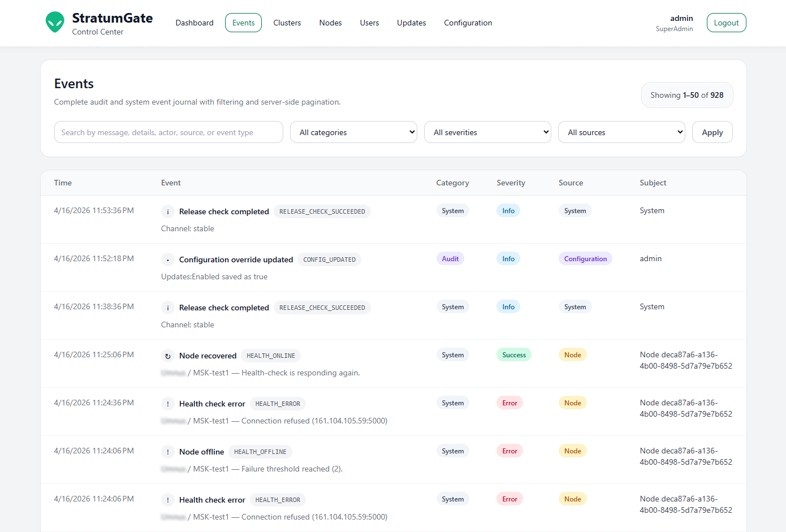Click info icon beside first Release check completed
Viewport: 786px width, 532px height.
pyautogui.click(x=168, y=211)
